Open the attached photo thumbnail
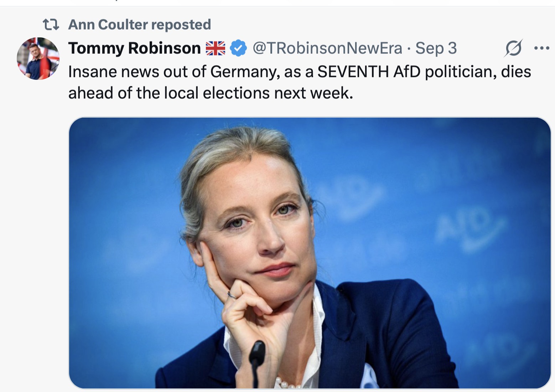Image resolution: width=555 pixels, height=392 pixels. click(309, 252)
